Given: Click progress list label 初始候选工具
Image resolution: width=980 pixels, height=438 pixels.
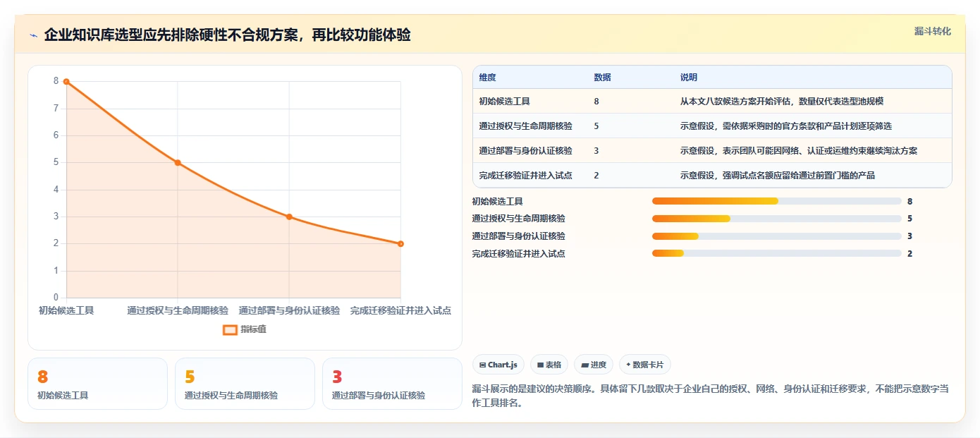Looking at the screenshot, I should [x=498, y=202].
